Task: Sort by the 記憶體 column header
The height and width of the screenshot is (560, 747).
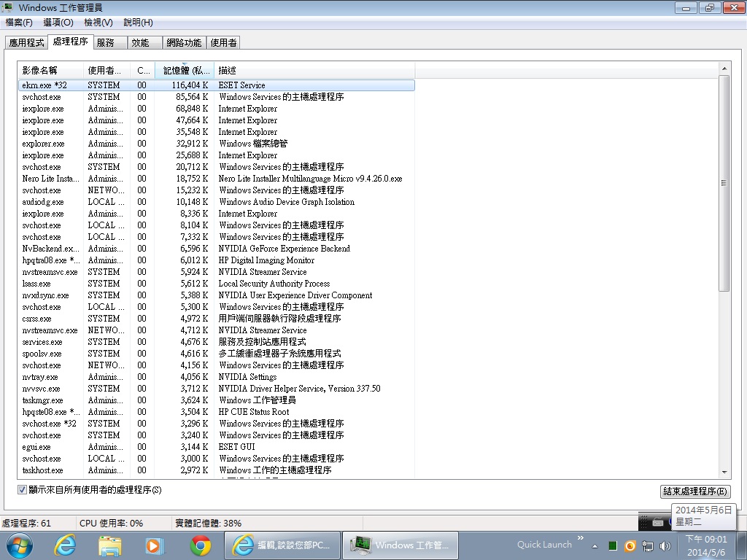Action: point(185,71)
